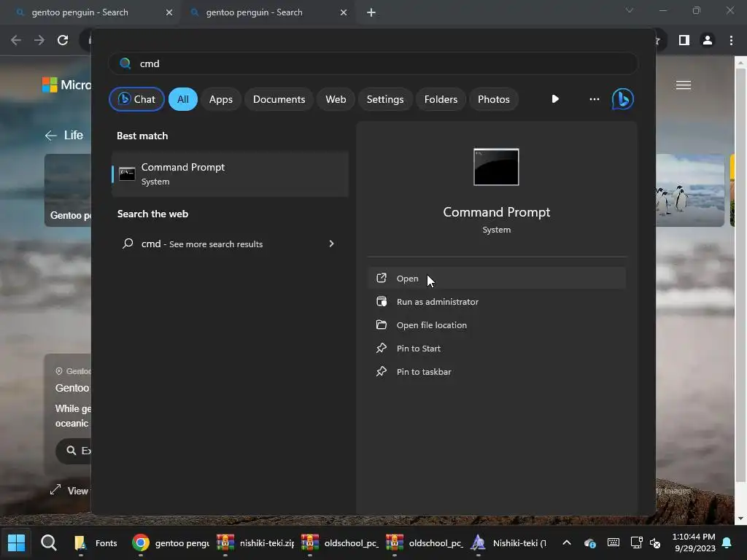Image resolution: width=747 pixels, height=560 pixels.
Task: Open the notification bell icon
Action: point(727,542)
